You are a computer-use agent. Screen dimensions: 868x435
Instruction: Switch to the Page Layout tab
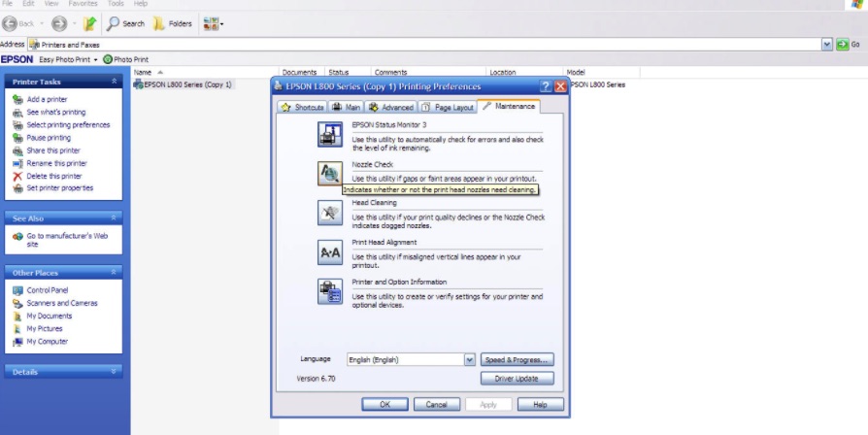[x=448, y=107]
